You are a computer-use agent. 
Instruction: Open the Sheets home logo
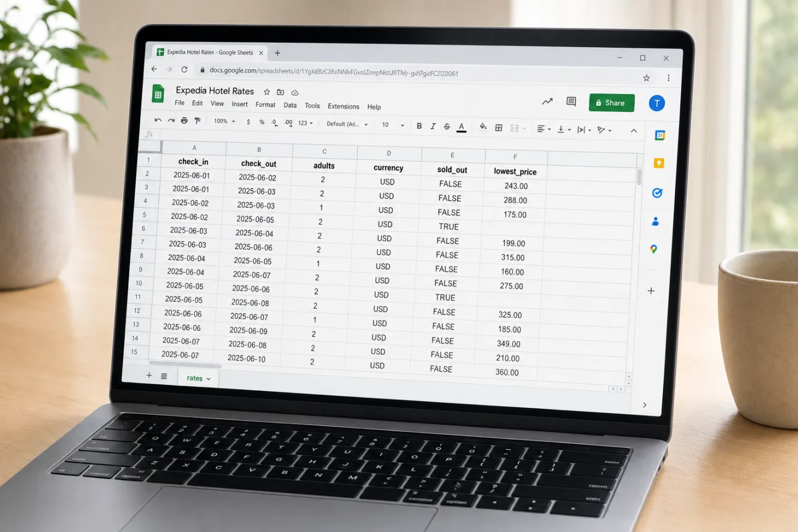click(158, 94)
